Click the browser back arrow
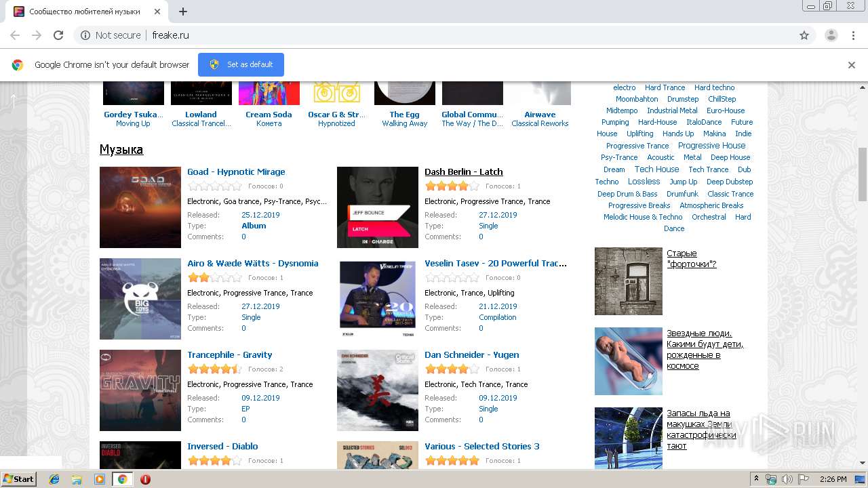The height and width of the screenshot is (488, 868). pyautogui.click(x=15, y=35)
